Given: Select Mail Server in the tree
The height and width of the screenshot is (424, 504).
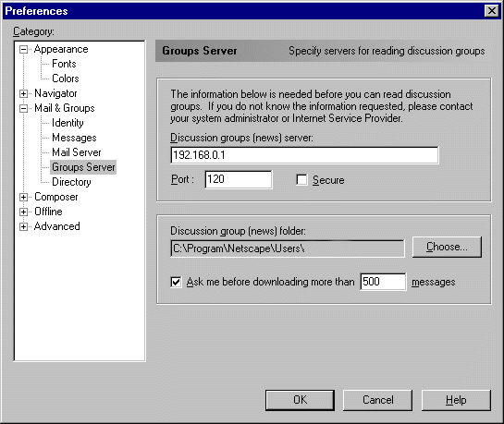Looking at the screenshot, I should tap(77, 152).
